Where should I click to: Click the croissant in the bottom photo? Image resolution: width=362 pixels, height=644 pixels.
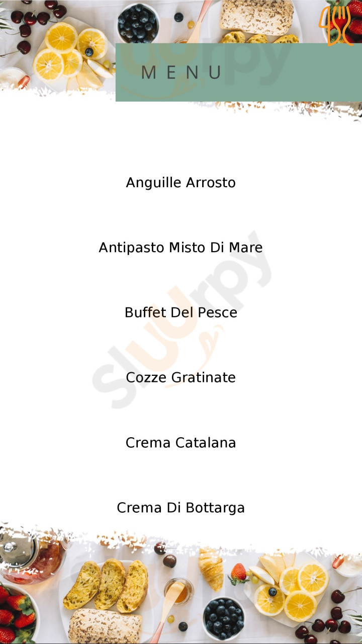[211, 569]
